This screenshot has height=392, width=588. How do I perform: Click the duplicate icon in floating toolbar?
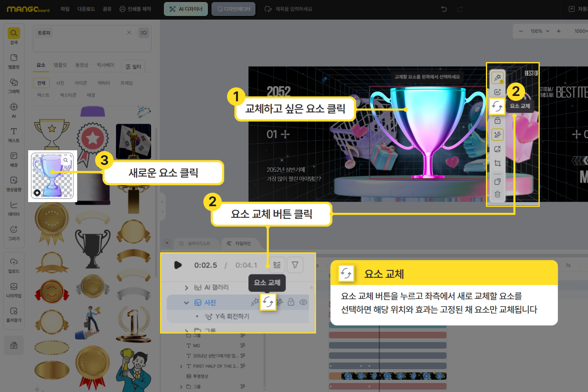[497, 182]
